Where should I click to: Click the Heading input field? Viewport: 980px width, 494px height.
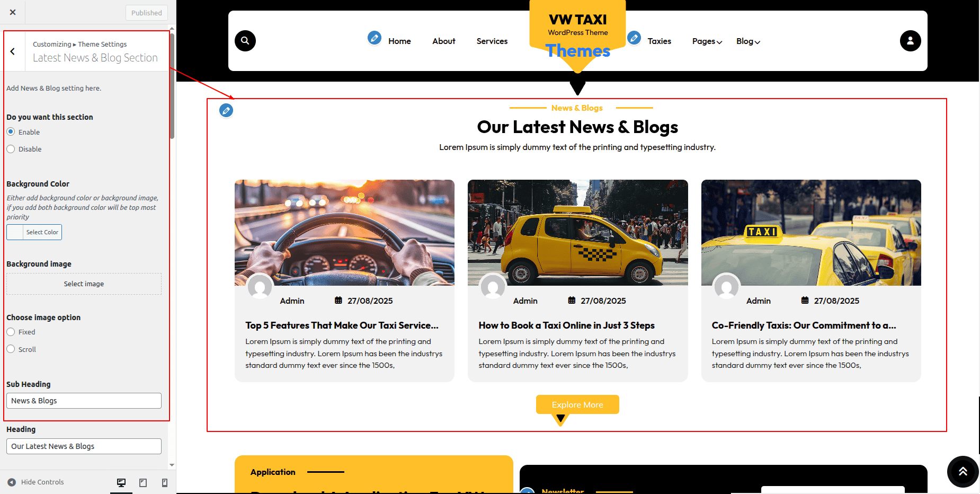pos(84,446)
